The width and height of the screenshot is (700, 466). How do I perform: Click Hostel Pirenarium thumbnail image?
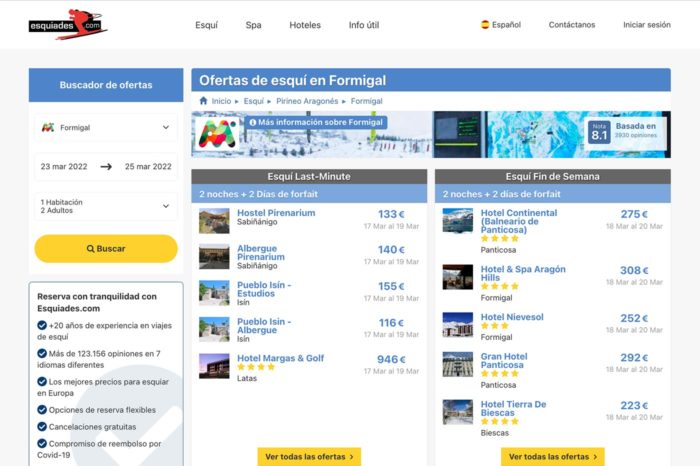pyautogui.click(x=214, y=221)
